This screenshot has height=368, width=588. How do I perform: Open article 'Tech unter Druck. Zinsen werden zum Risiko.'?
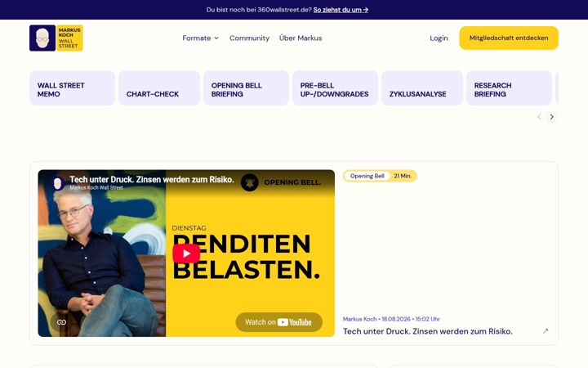tap(427, 331)
